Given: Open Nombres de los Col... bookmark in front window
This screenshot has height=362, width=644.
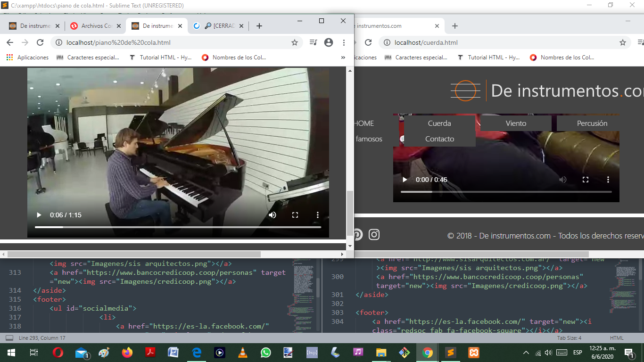Looking at the screenshot, I should pyautogui.click(x=234, y=58).
